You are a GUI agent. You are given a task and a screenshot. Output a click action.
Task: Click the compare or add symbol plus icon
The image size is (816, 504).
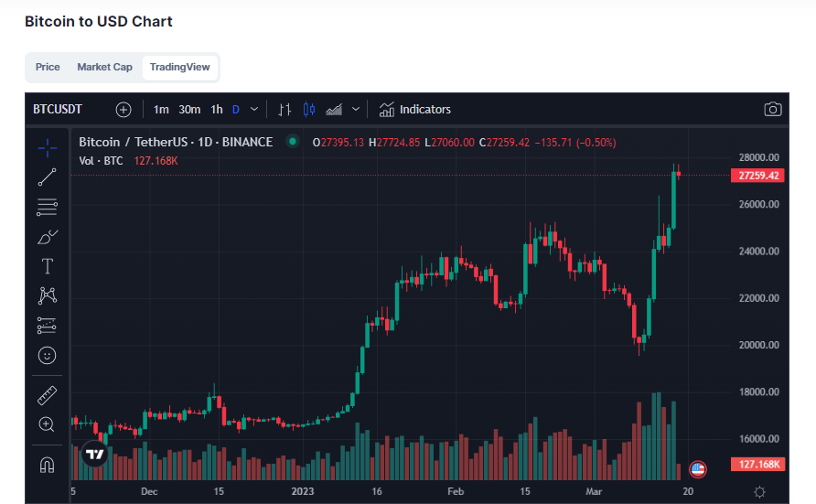(x=123, y=110)
